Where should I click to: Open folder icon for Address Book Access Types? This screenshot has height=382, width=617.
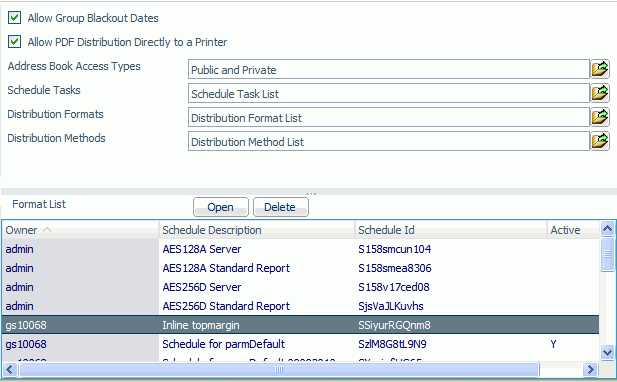click(x=600, y=69)
